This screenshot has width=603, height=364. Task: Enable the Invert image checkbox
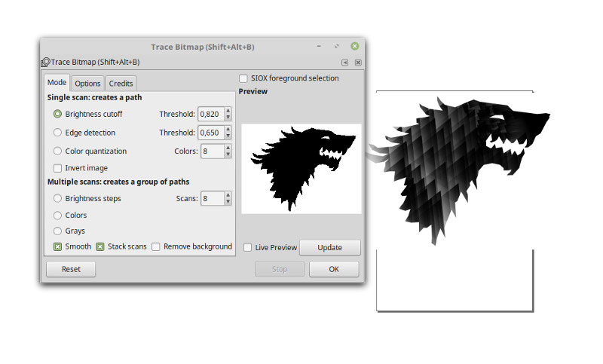click(x=58, y=168)
